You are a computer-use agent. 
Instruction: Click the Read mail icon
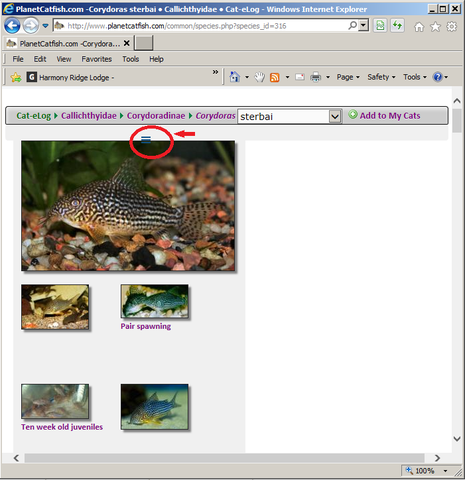[300, 77]
